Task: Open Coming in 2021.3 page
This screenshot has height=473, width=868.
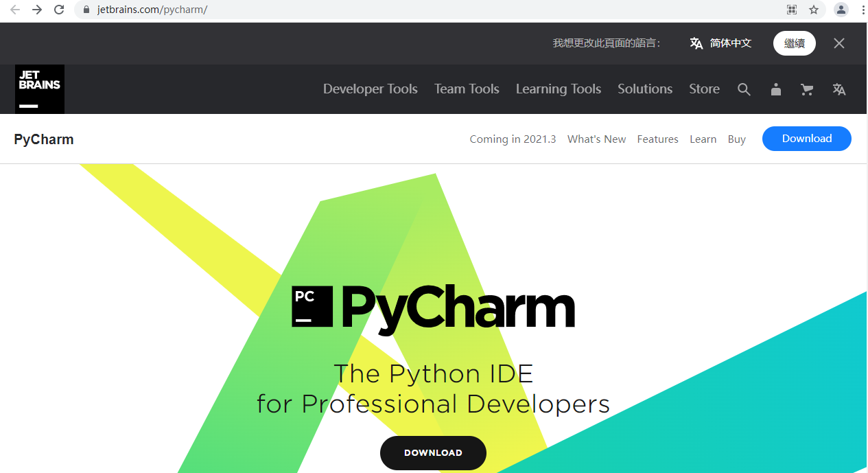Action: (513, 139)
